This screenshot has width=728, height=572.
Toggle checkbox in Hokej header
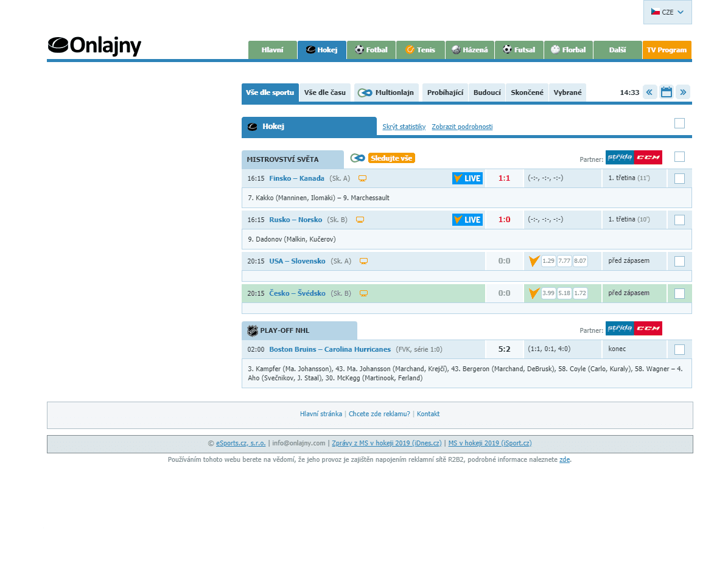[679, 123]
